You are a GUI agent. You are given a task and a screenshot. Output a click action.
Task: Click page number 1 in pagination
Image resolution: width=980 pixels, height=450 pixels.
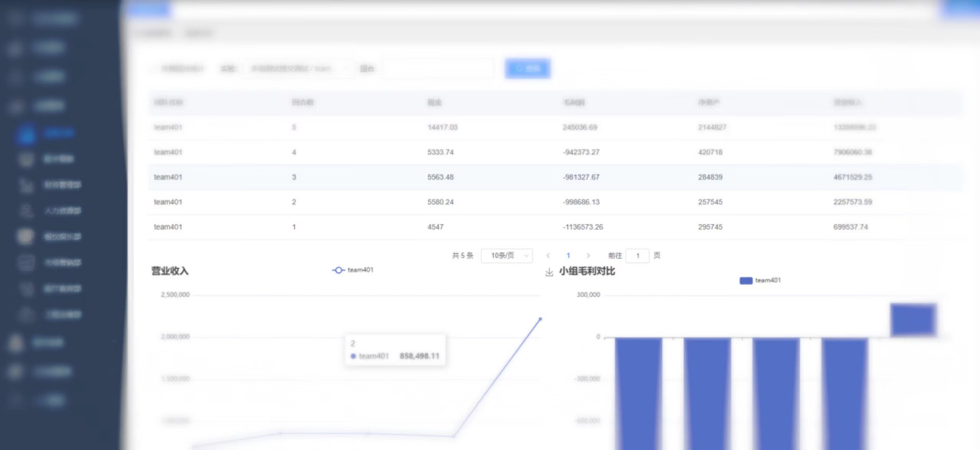click(x=568, y=256)
